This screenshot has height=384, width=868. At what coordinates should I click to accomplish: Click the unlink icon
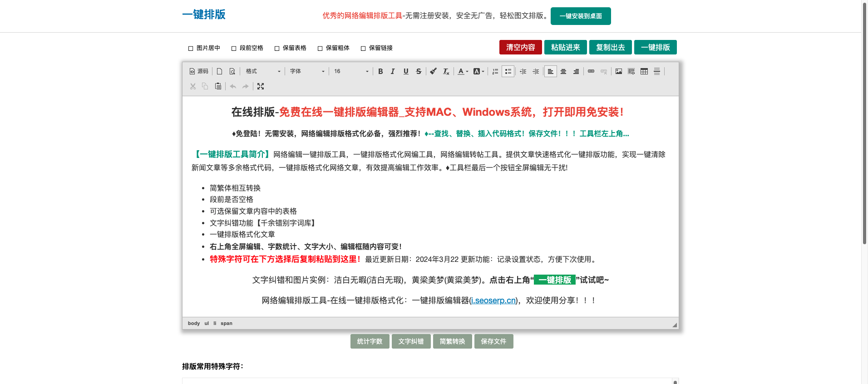click(x=604, y=71)
